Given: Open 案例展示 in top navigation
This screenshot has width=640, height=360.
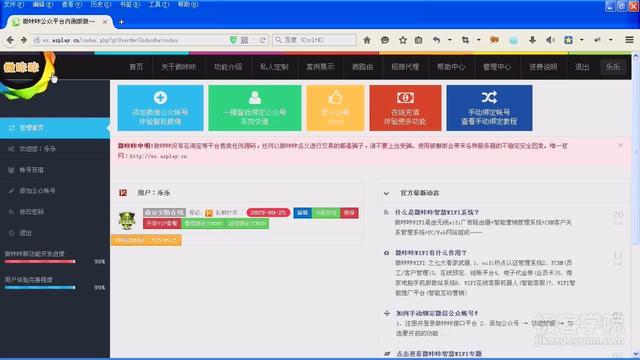Looking at the screenshot, I should [320, 67].
